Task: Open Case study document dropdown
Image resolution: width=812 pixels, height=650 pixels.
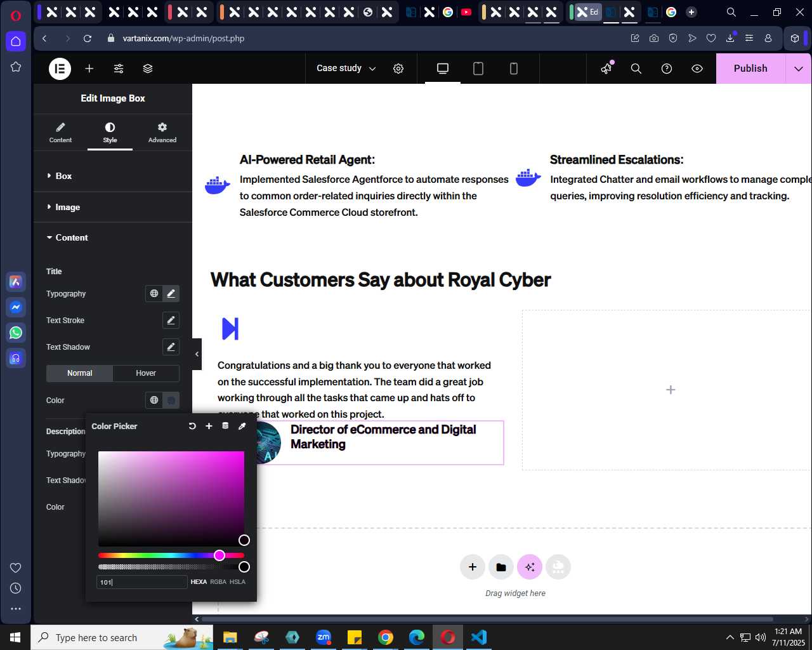Action: (x=346, y=69)
